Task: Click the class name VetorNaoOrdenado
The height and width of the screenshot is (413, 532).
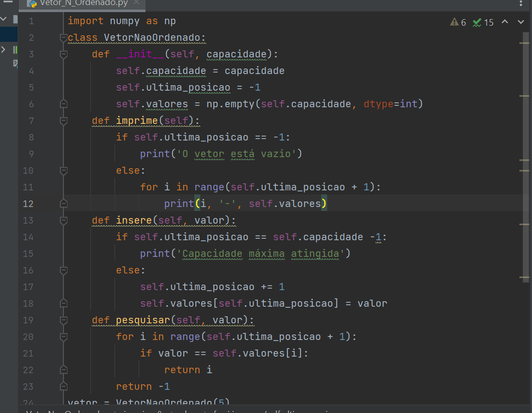Action: coord(152,37)
